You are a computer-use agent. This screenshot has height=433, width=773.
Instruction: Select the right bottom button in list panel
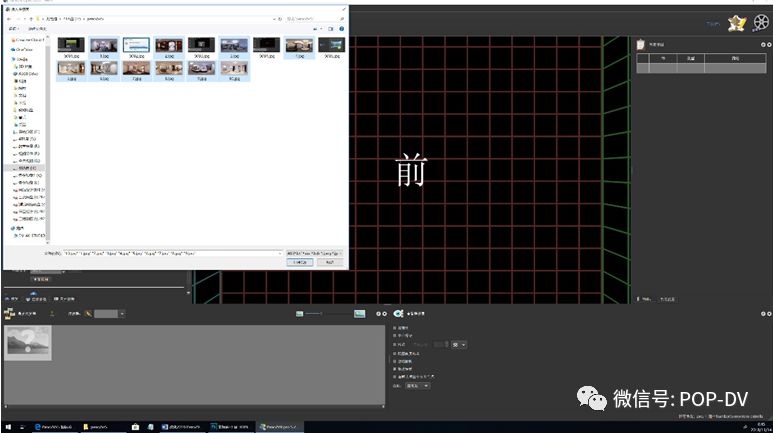tap(668, 299)
